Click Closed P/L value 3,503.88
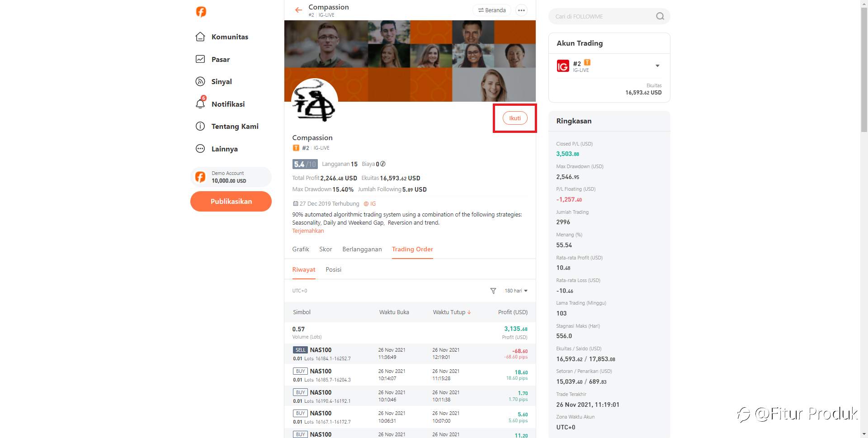The width and height of the screenshot is (868, 438). [567, 154]
